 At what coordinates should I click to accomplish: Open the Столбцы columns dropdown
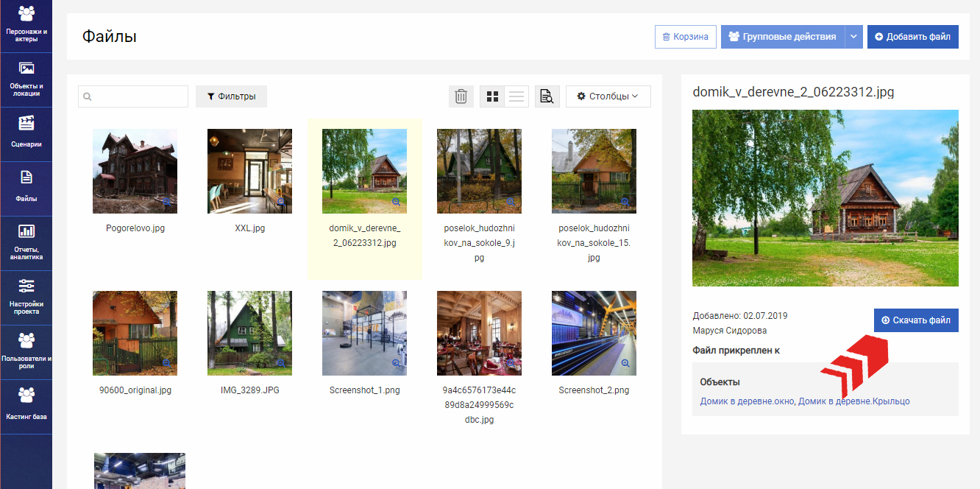[608, 96]
